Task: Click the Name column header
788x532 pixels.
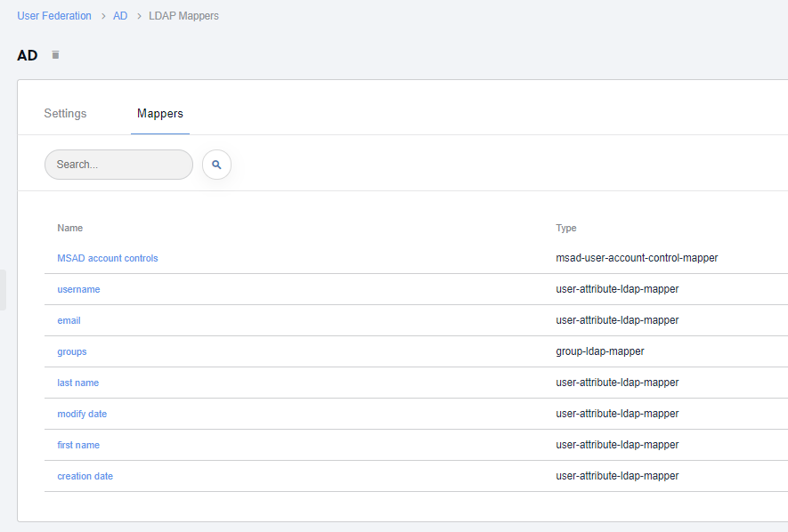Action: tap(69, 228)
